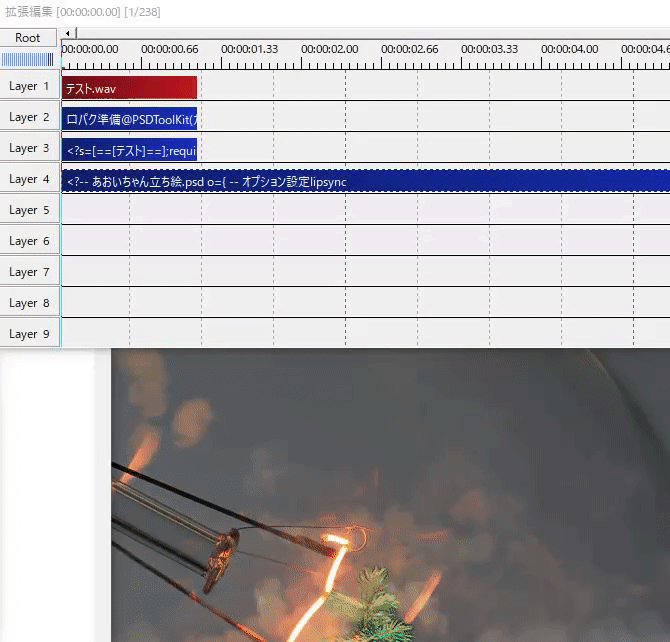Select the 口パク準備@PSDToolKit object
This screenshot has height=642, width=670.
[129, 119]
